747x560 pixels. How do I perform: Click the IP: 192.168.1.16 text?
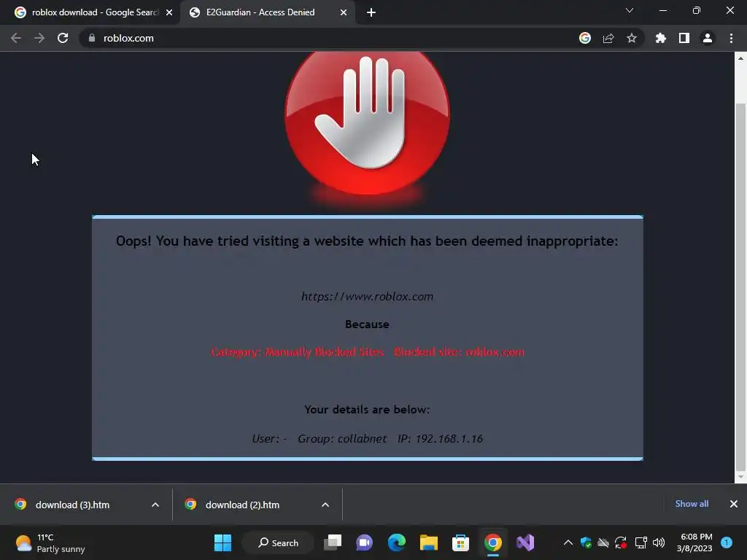click(440, 438)
